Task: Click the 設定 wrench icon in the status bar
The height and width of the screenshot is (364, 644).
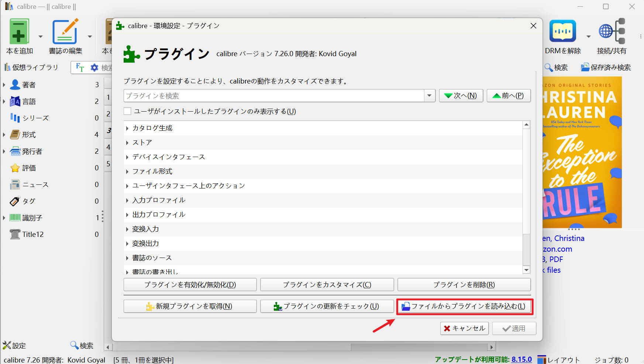Action: 7,345
